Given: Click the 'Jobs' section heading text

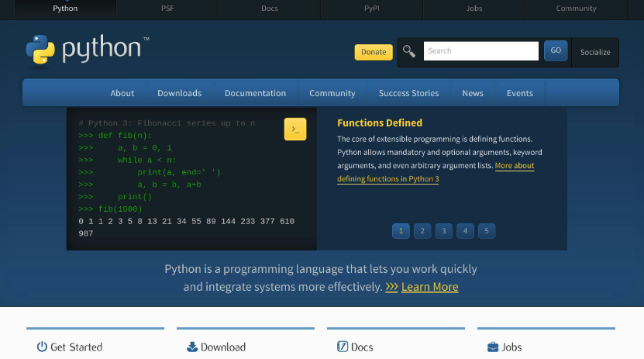Looking at the screenshot, I should tap(511, 347).
